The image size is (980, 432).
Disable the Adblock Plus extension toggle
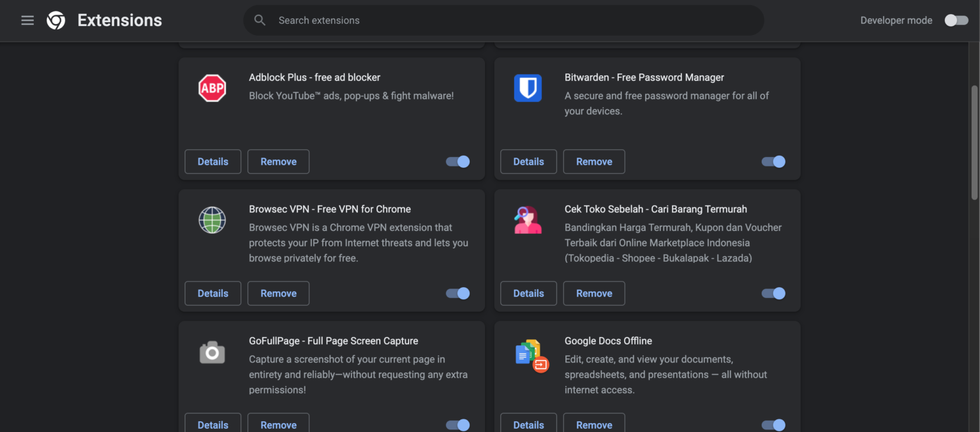(457, 161)
